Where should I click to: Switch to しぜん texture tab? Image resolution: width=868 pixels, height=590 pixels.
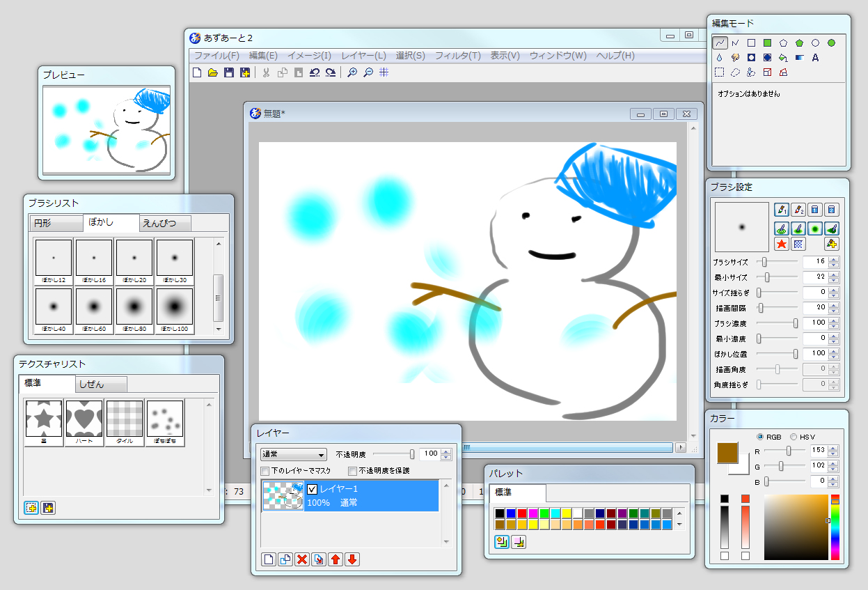101,384
